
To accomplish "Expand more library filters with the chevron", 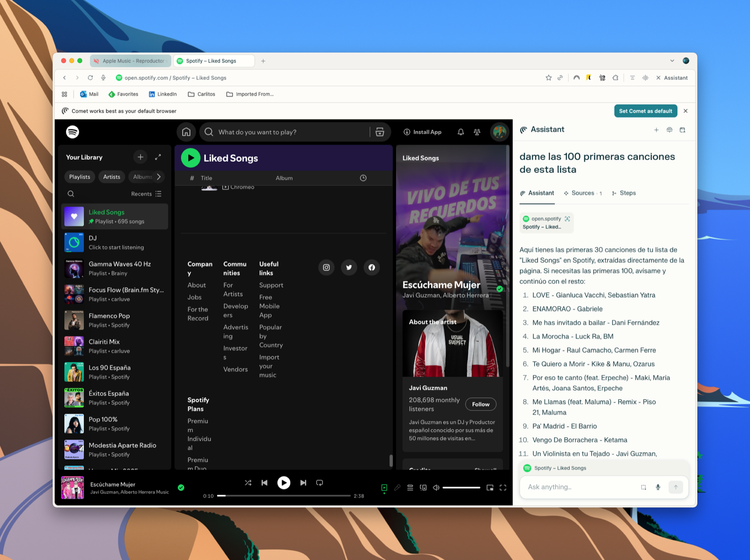I will 159,177.
